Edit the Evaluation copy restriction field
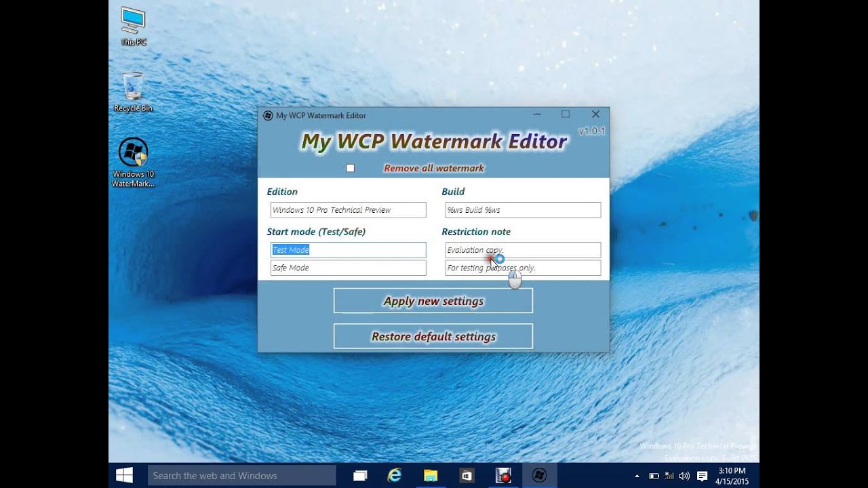This screenshot has height=488, width=868. [x=522, y=250]
